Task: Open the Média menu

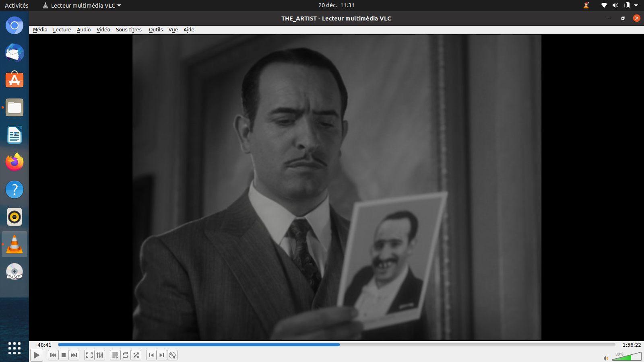Action: click(40, 29)
